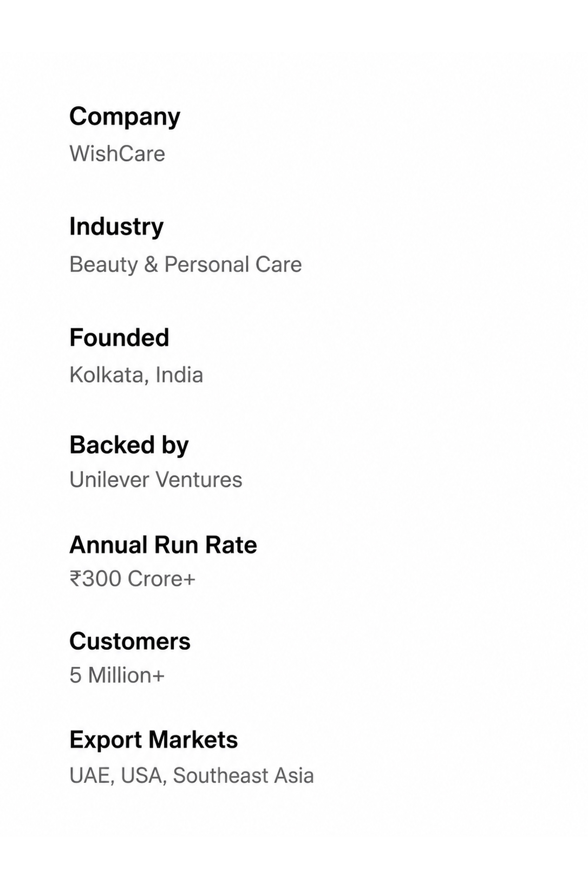This screenshot has height=875, width=588.
Task: Click the word India
Action: coord(179,375)
